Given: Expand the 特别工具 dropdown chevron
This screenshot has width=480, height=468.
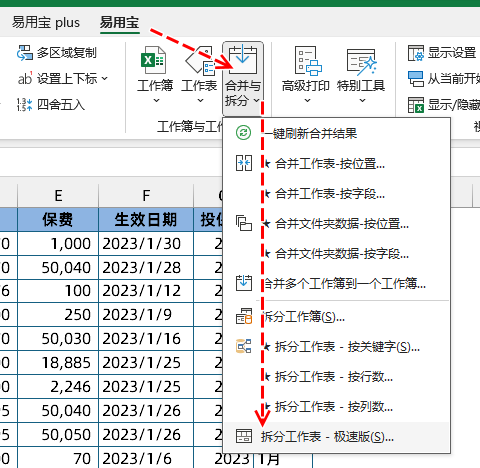Looking at the screenshot, I should [362, 100].
